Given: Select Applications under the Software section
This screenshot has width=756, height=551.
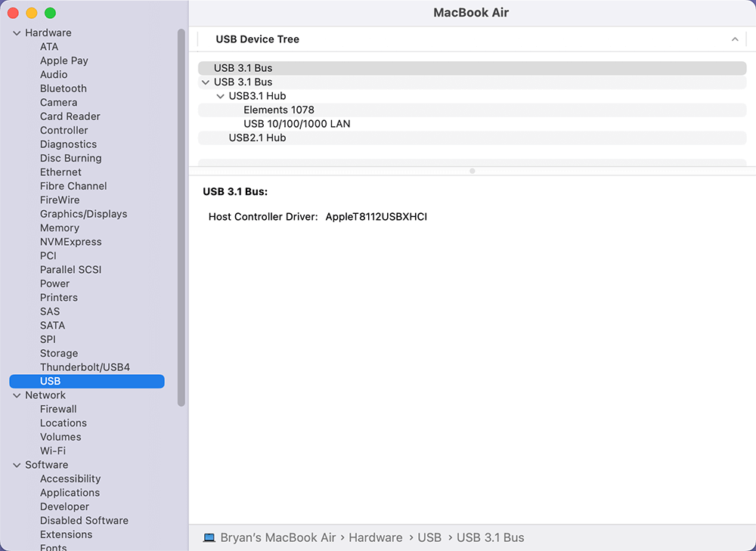Looking at the screenshot, I should tap(70, 492).
